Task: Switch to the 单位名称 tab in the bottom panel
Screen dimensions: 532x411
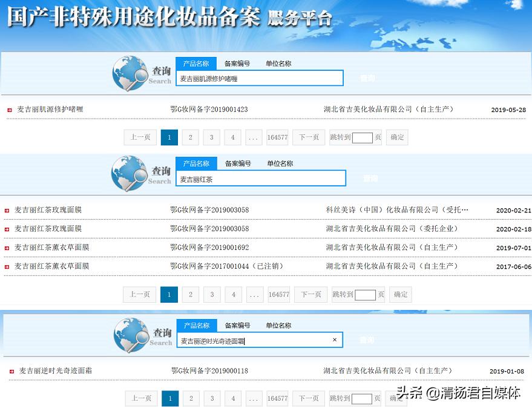Action: click(x=277, y=325)
